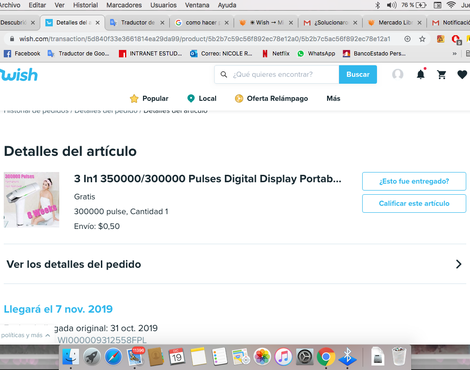Click the Wish logo

pyautogui.click(x=19, y=75)
